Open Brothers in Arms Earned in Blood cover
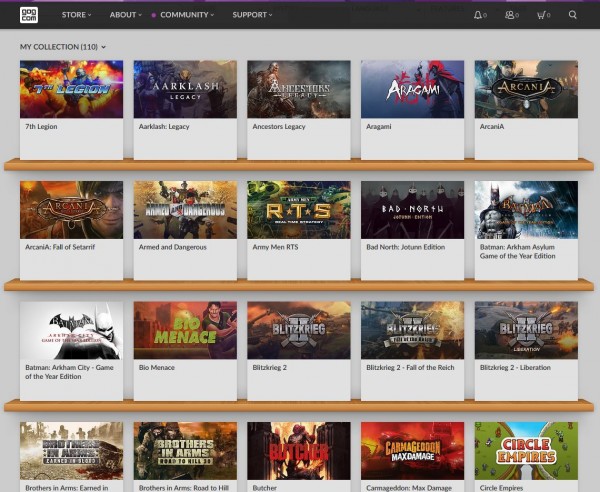The image size is (600, 492). pyautogui.click(x=72, y=451)
